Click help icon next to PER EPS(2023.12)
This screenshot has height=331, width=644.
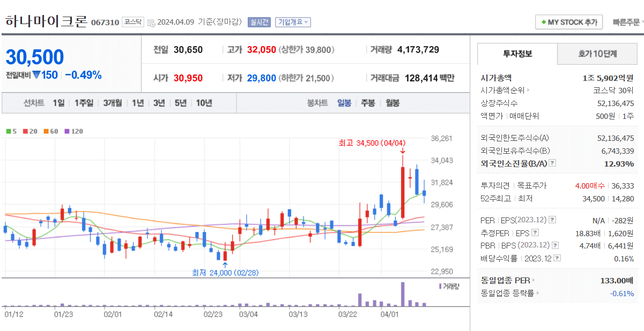point(552,220)
